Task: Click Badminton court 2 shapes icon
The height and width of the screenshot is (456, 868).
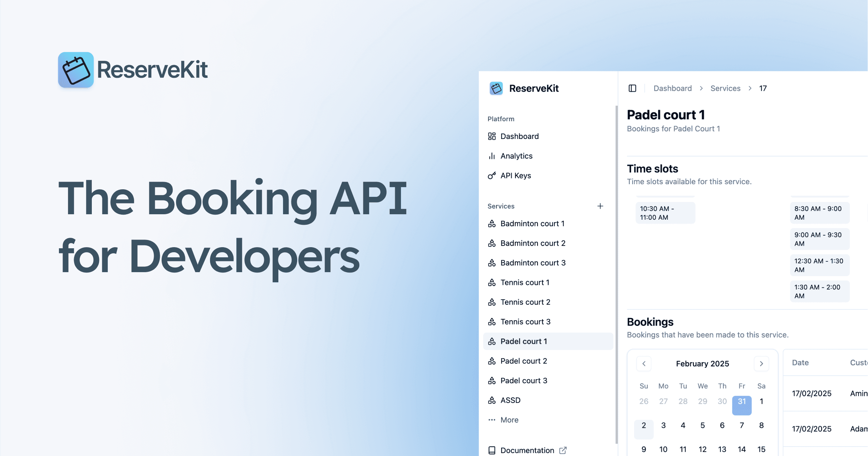Action: pyautogui.click(x=492, y=243)
